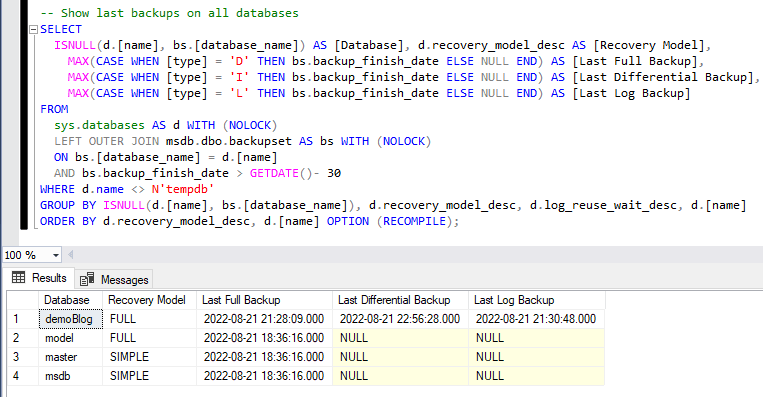The height and width of the screenshot is (397, 763).
Task: Click the N'tempdb' string literal
Action: [x=182, y=189]
